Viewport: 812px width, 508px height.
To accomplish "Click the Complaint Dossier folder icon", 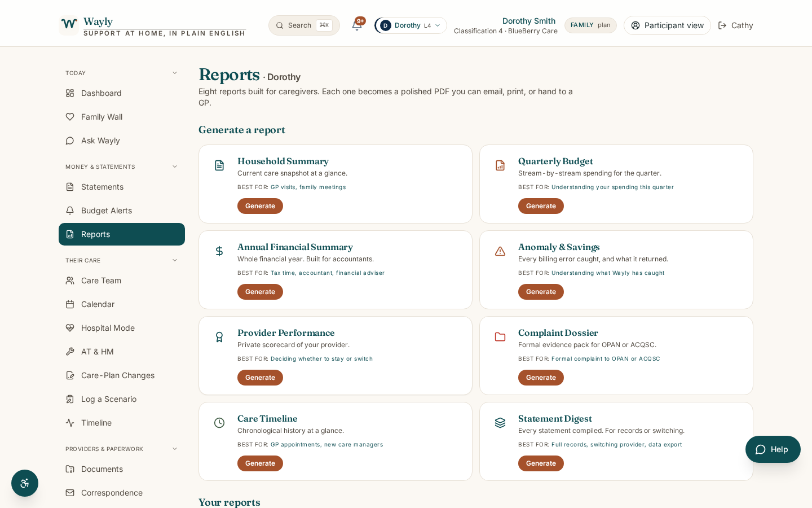I will click(500, 337).
